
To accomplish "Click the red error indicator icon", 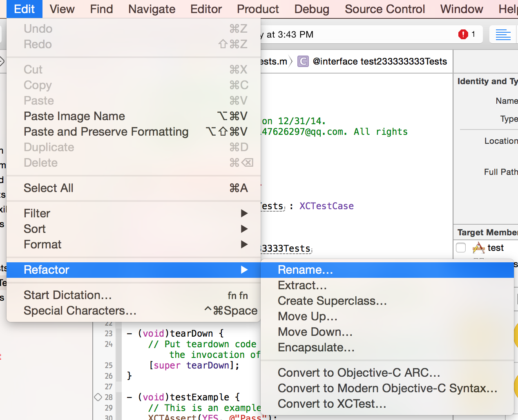I will pyautogui.click(x=463, y=34).
